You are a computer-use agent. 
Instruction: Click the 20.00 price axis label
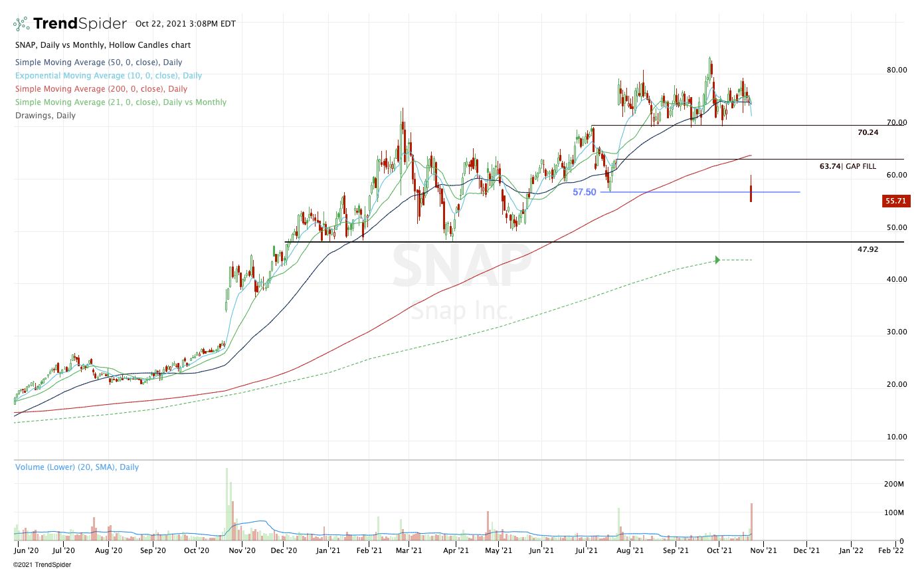pyautogui.click(x=897, y=384)
